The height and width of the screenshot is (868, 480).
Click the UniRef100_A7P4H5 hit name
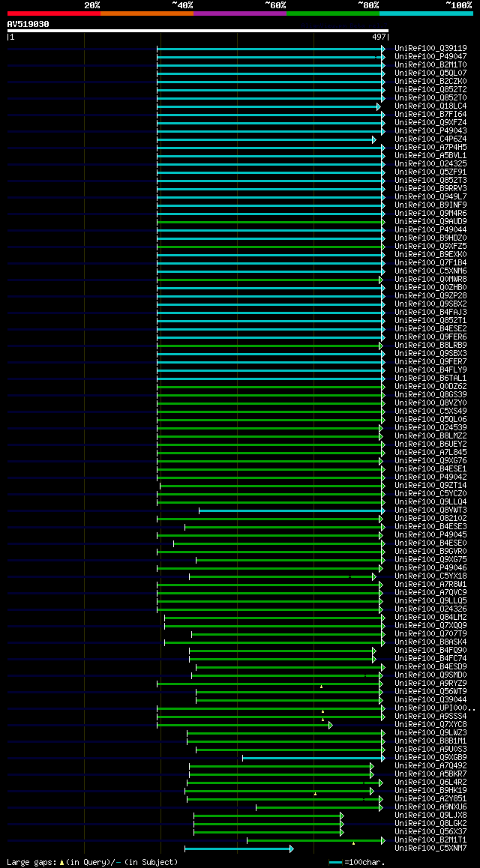tap(430, 147)
